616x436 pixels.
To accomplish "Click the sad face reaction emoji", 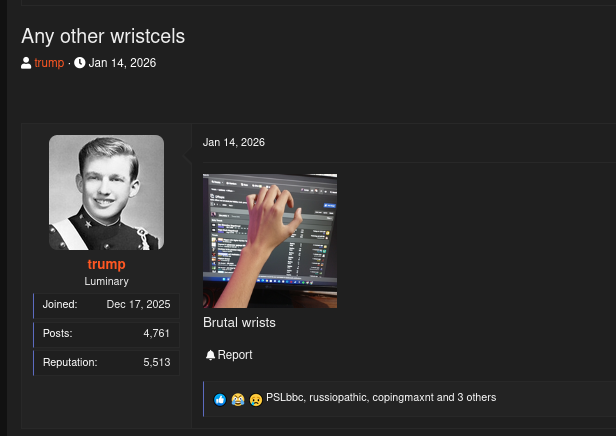I will 256,399.
